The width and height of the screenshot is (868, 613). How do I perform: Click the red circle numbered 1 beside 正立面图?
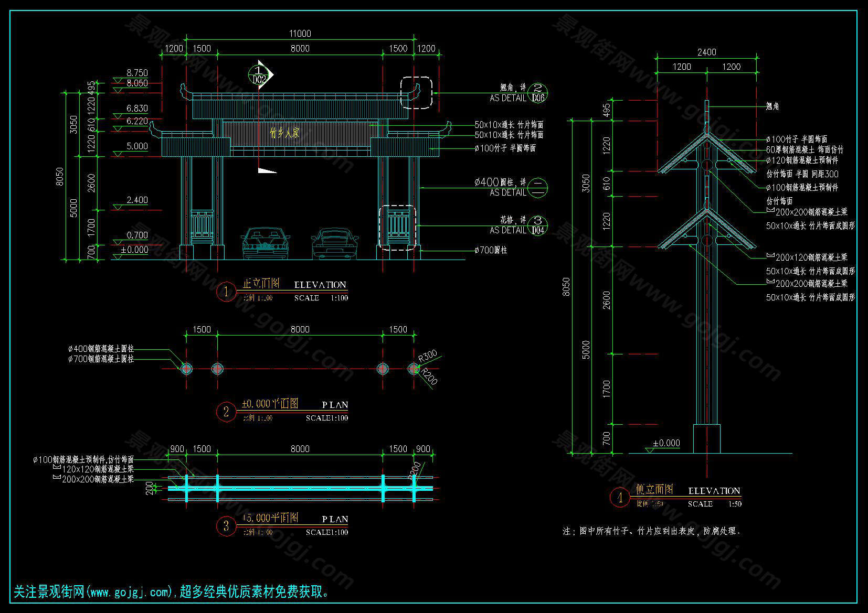(226, 292)
